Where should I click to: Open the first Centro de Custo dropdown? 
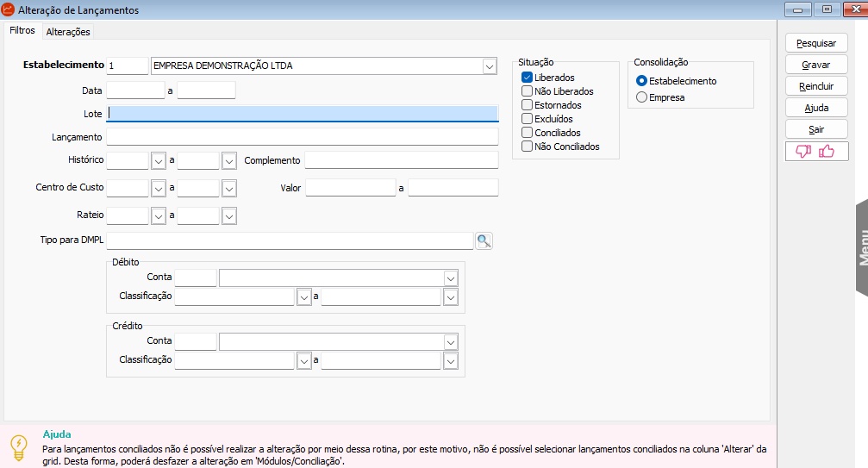[x=158, y=188]
